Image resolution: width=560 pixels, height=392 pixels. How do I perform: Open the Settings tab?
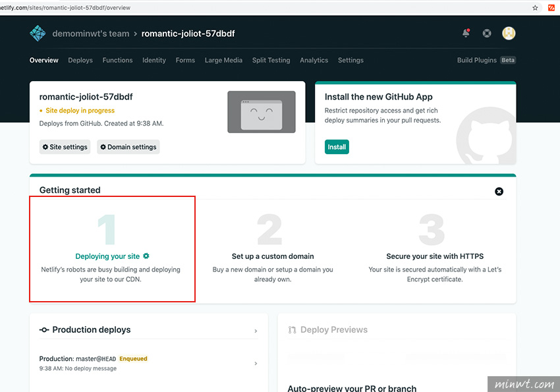(x=350, y=61)
